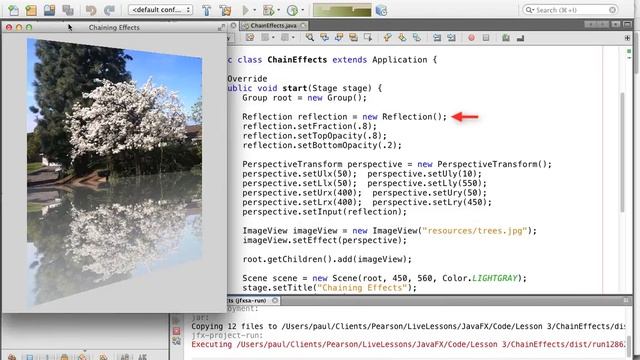Click the Run Project play icon
Viewport: 640px width, 360px height.
(x=246, y=10)
